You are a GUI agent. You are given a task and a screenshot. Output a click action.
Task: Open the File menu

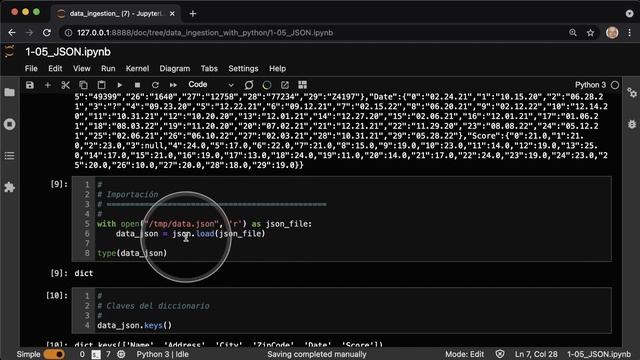tap(31, 69)
